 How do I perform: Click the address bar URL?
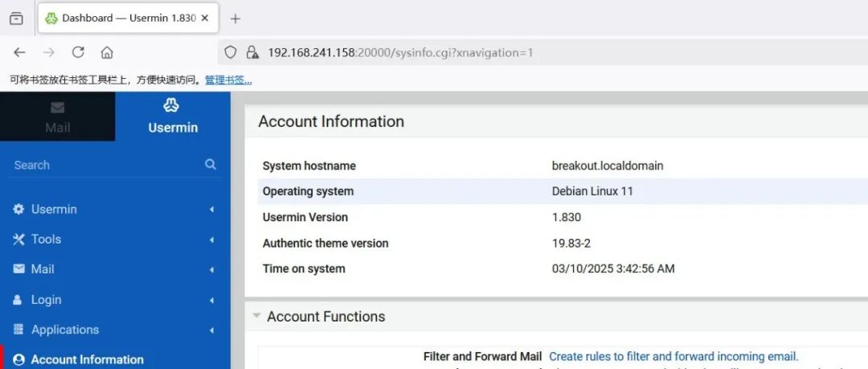tap(400, 52)
